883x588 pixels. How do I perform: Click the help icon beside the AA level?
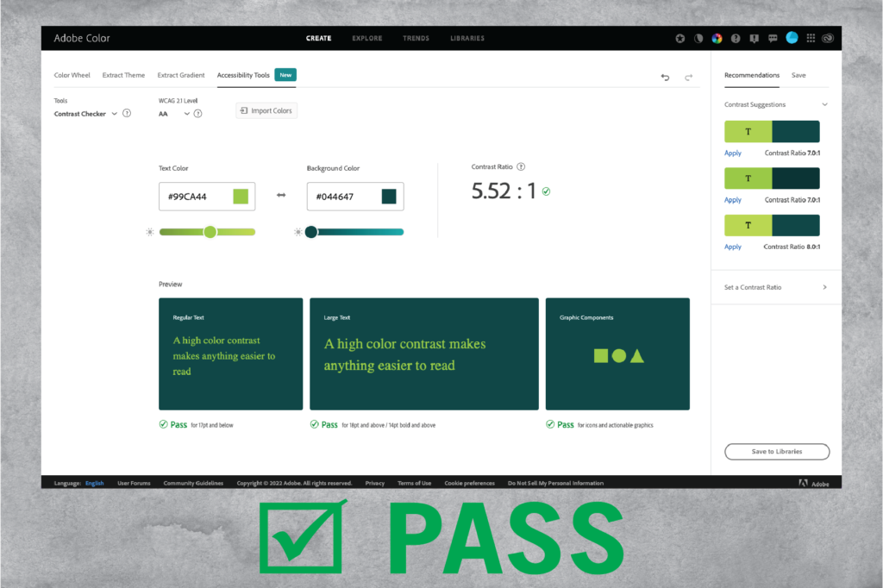(x=197, y=114)
